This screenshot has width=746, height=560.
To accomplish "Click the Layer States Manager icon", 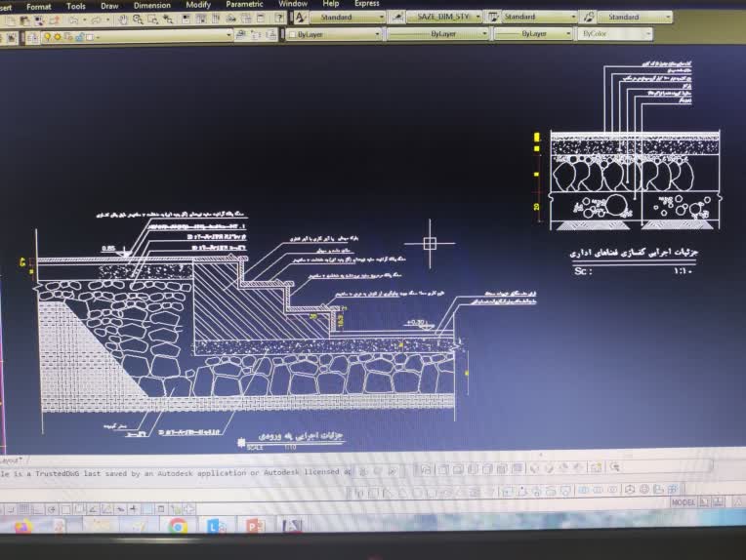I will (271, 34).
